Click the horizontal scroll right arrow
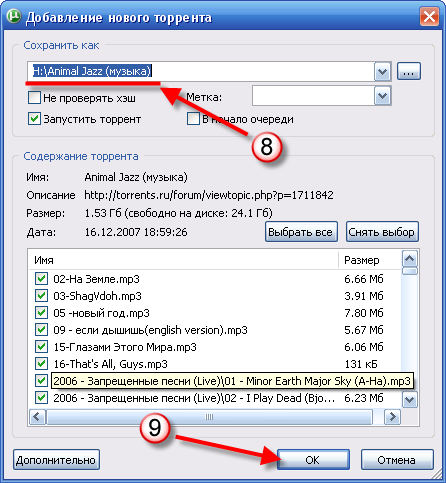The width and height of the screenshot is (446, 483). (x=392, y=417)
